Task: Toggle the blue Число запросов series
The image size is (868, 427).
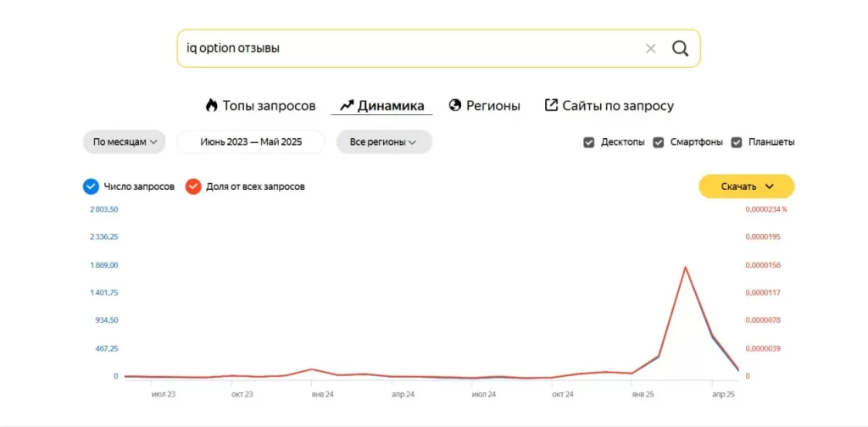Action: [91, 186]
